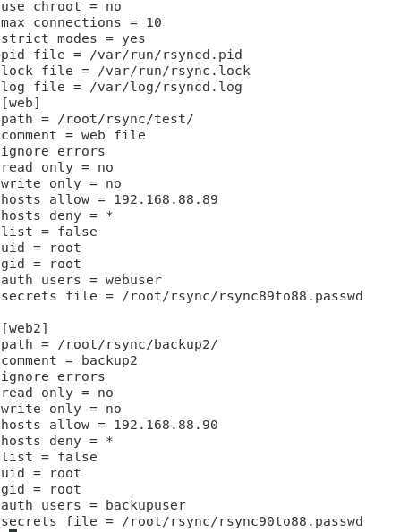This screenshot has width=400, height=532.
Task: Click the rsync90to88.passwd secrets file path
Action: 243,521
